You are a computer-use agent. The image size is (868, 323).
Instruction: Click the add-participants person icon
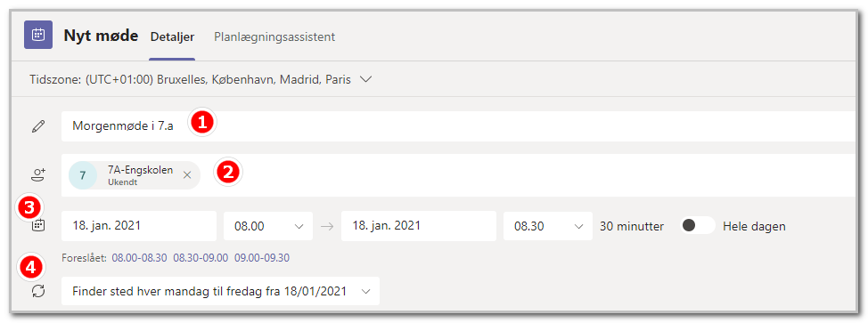[38, 175]
